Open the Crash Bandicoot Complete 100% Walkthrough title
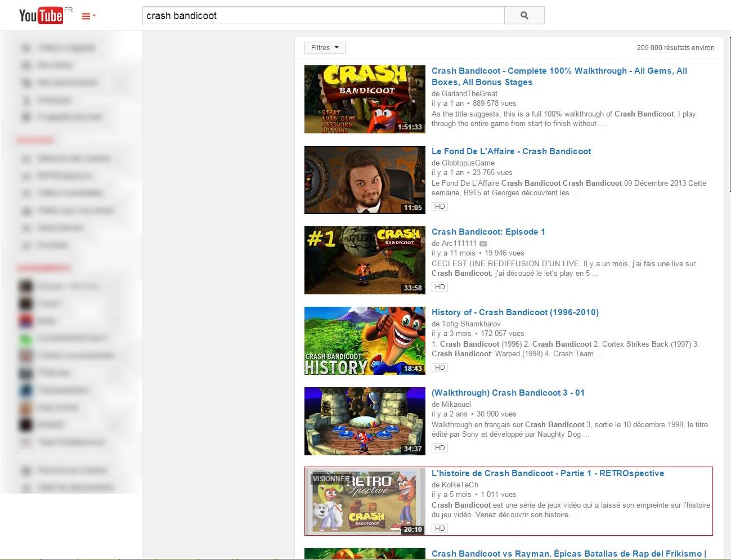The height and width of the screenshot is (560, 731). coord(559,77)
